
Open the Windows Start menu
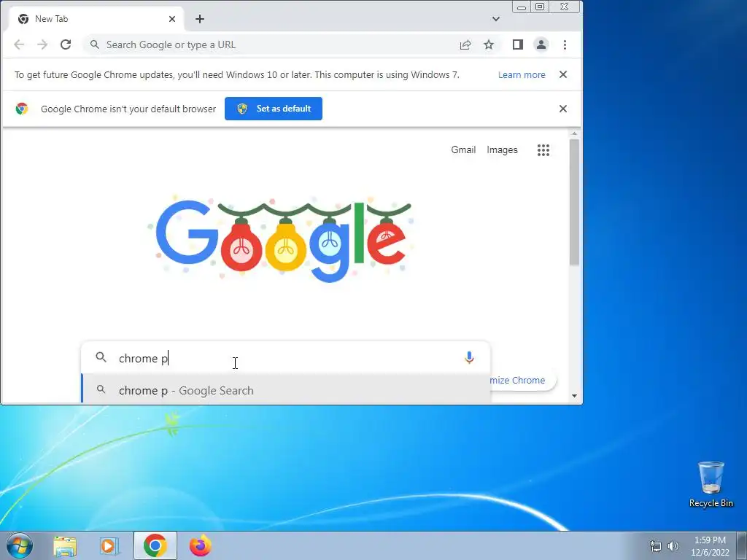(19, 545)
